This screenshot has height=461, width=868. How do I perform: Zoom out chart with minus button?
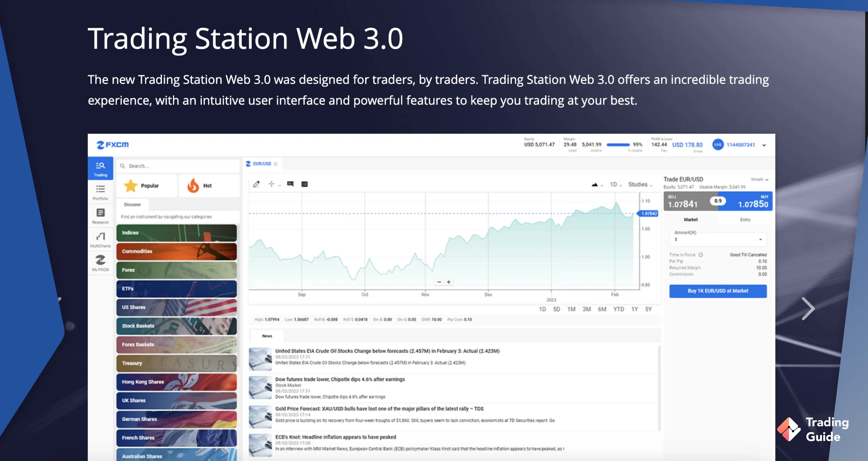[439, 282]
